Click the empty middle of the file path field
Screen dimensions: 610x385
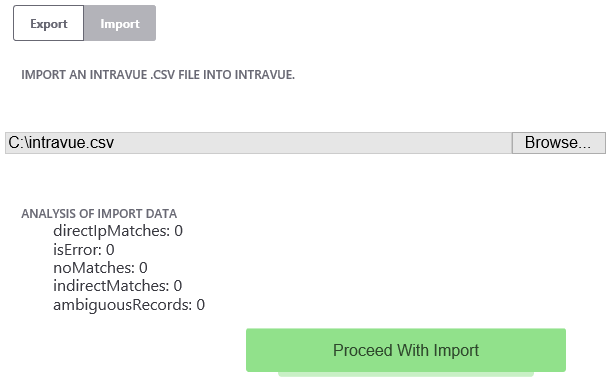coord(311,143)
